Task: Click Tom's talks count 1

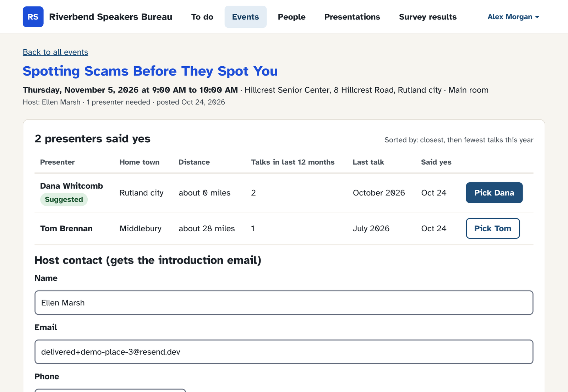Action: (253, 228)
